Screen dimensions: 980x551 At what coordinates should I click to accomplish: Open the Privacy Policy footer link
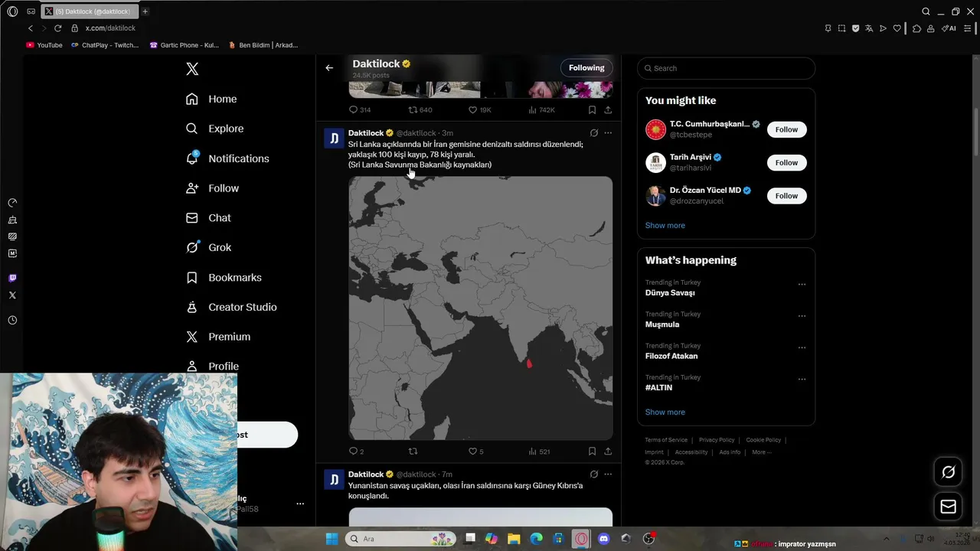(716, 440)
